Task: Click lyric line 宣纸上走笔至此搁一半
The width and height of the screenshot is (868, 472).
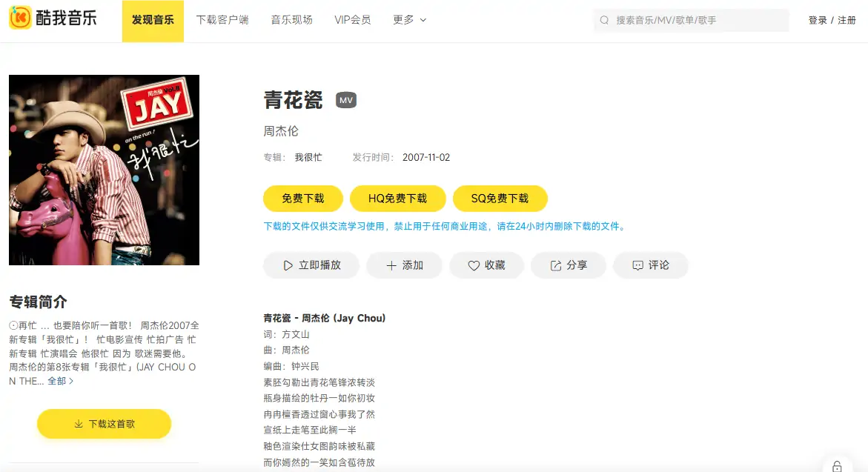Action: pos(310,430)
